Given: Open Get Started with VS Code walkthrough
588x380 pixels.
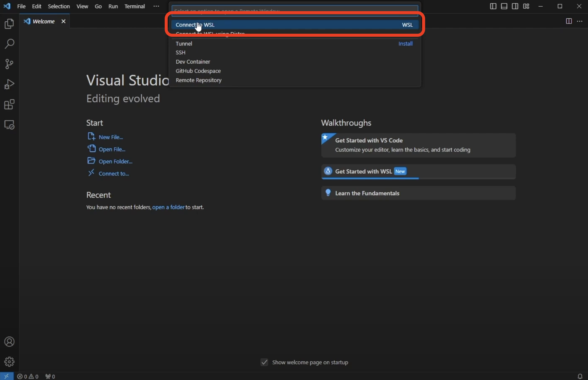Looking at the screenshot, I should pyautogui.click(x=418, y=145).
